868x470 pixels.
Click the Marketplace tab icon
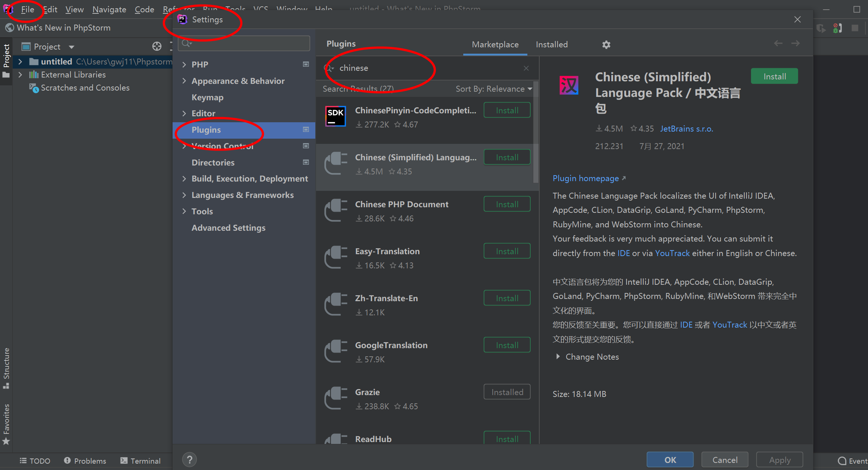[x=495, y=45]
